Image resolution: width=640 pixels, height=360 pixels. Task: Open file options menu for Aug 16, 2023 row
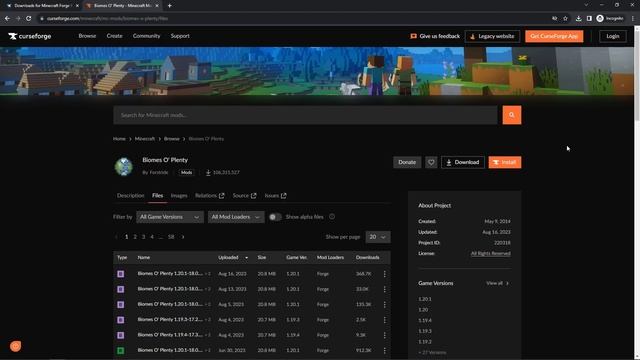384,274
